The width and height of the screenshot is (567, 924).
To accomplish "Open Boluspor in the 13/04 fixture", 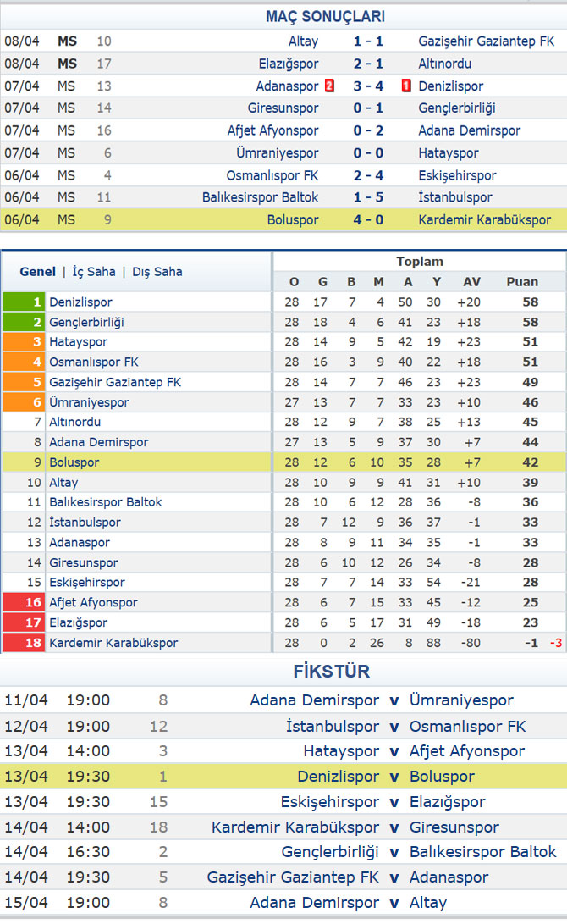I will (442, 776).
